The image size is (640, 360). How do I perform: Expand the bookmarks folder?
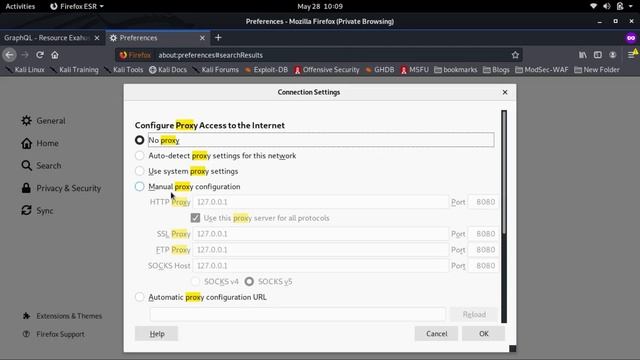(x=456, y=70)
